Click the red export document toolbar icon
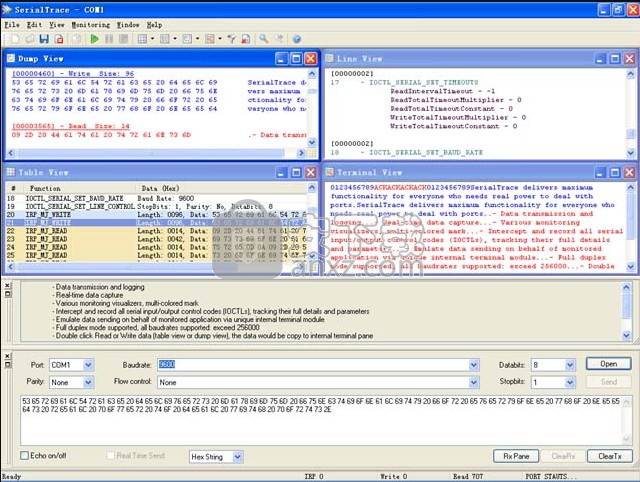The image size is (640, 482). 59,39
